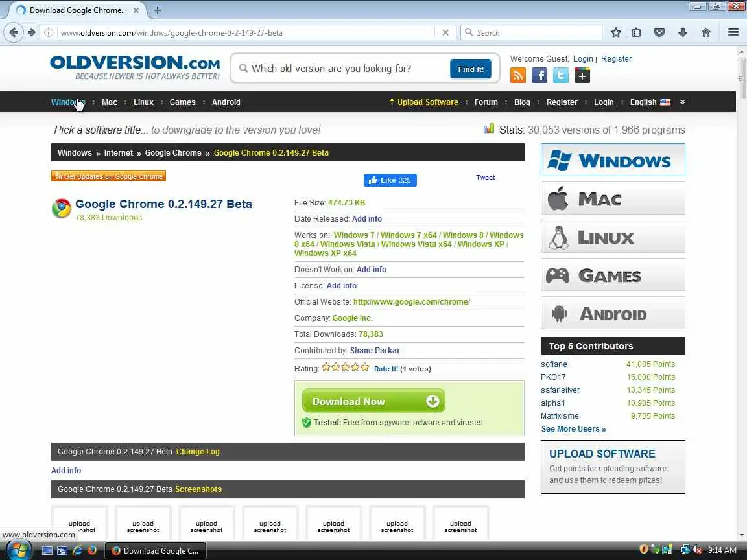This screenshot has height=560, width=747.
Task: Click Get Updates on Google Chrome button
Action: [109, 176]
